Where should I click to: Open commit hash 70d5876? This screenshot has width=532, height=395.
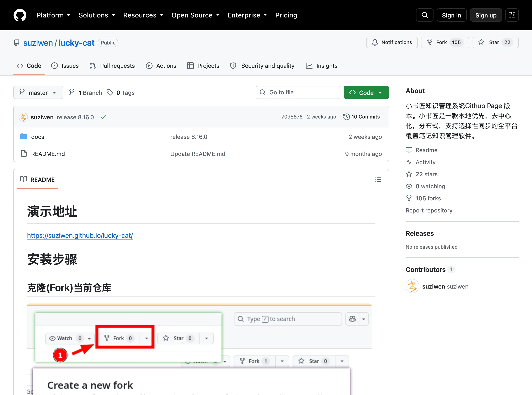click(292, 117)
